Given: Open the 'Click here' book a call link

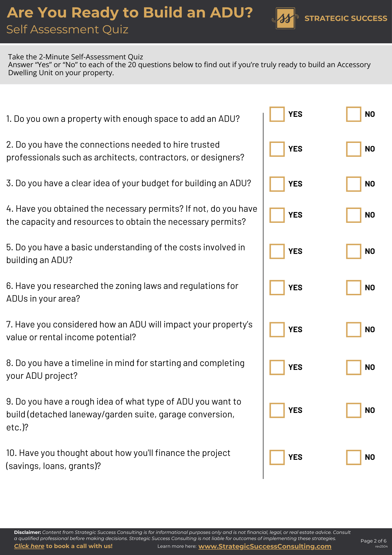Looking at the screenshot, I should [29, 546].
